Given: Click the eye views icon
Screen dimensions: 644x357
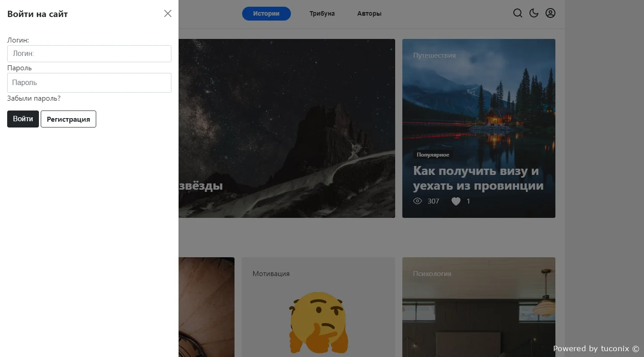Looking at the screenshot, I should point(418,201).
